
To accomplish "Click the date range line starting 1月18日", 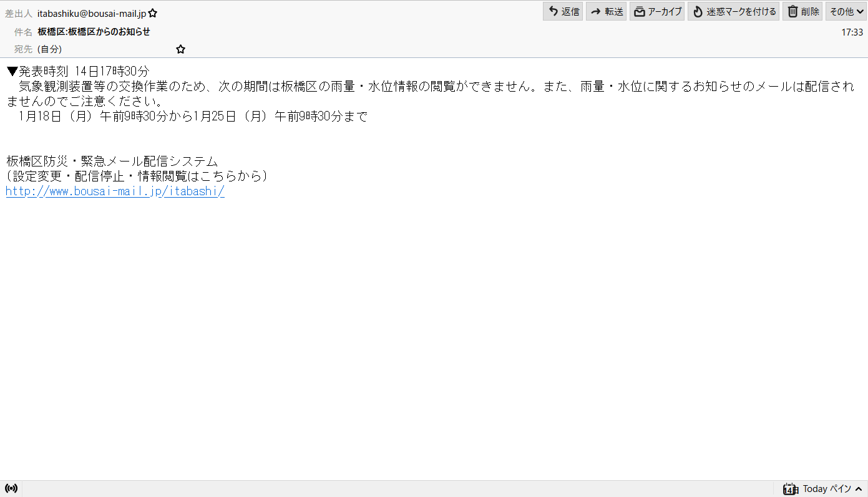I will pyautogui.click(x=193, y=117).
